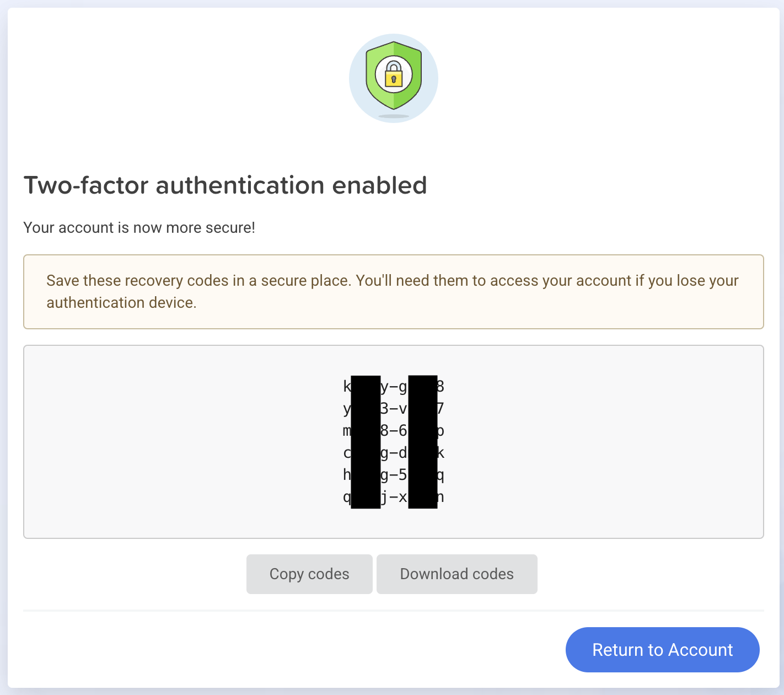Click the recovery code starting with h
Image resolution: width=784 pixels, height=695 pixels.
[394, 475]
